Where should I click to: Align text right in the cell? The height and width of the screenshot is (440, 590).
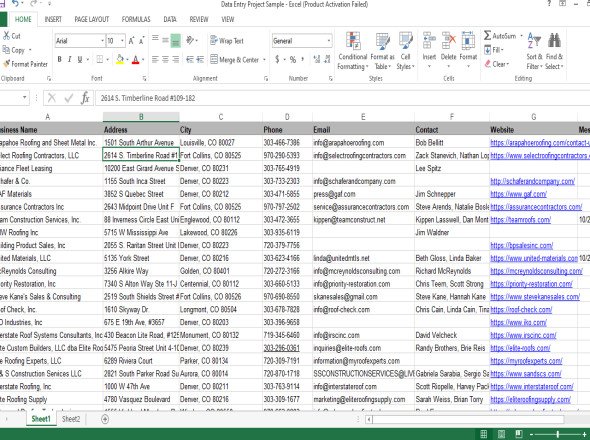click(x=175, y=59)
